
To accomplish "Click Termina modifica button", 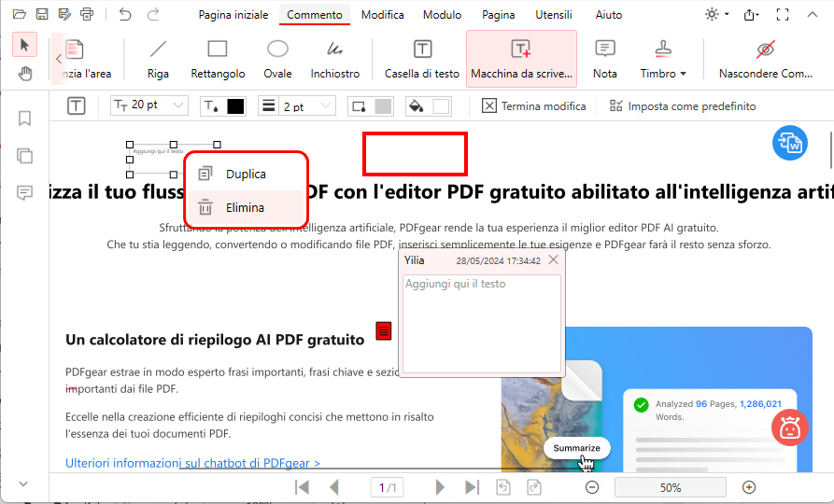I will [533, 105].
